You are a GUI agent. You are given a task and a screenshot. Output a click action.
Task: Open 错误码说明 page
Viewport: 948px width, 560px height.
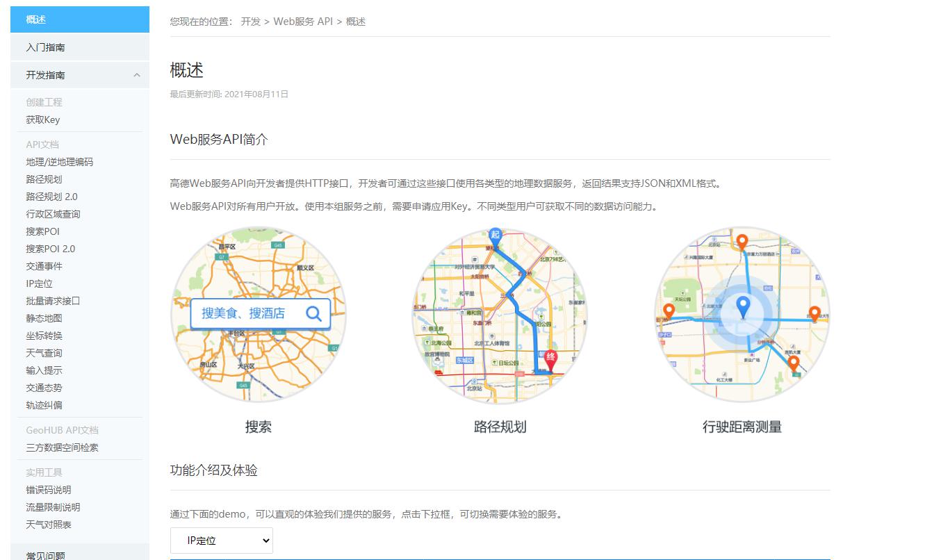48,490
